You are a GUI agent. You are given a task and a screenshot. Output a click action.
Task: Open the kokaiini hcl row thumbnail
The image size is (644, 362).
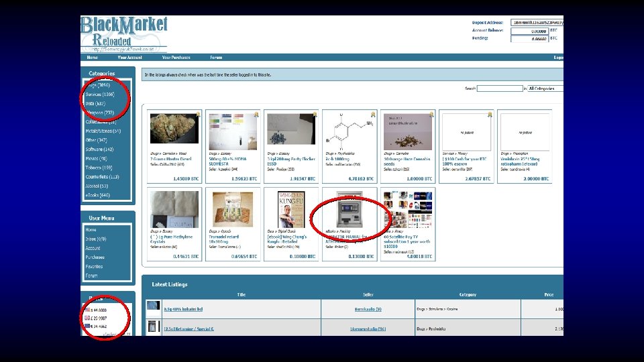pos(153,306)
